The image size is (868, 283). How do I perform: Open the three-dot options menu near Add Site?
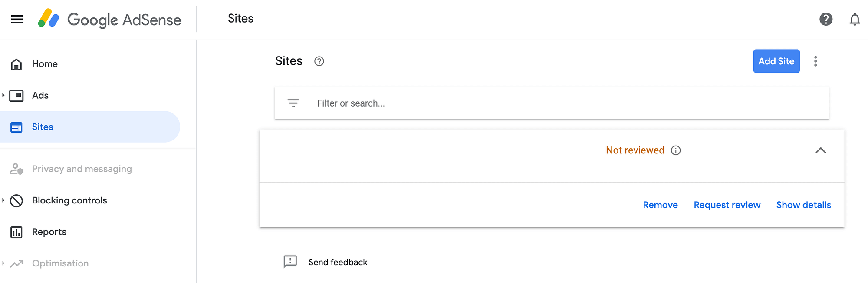pyautogui.click(x=816, y=61)
